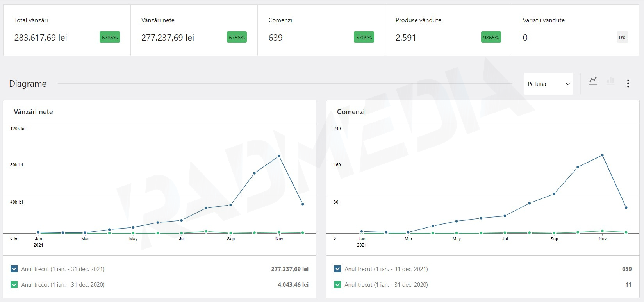
Task: Click the green 6786% growth badge
Action: [x=110, y=38]
